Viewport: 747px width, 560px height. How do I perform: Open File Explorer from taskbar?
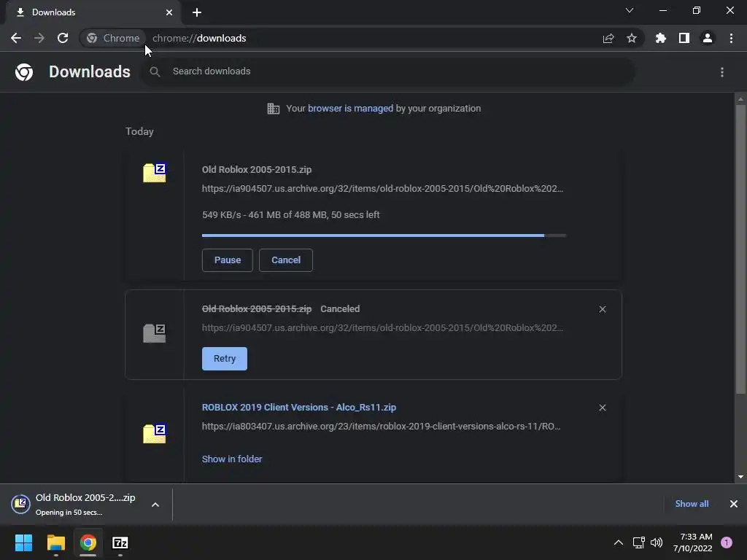(x=55, y=542)
